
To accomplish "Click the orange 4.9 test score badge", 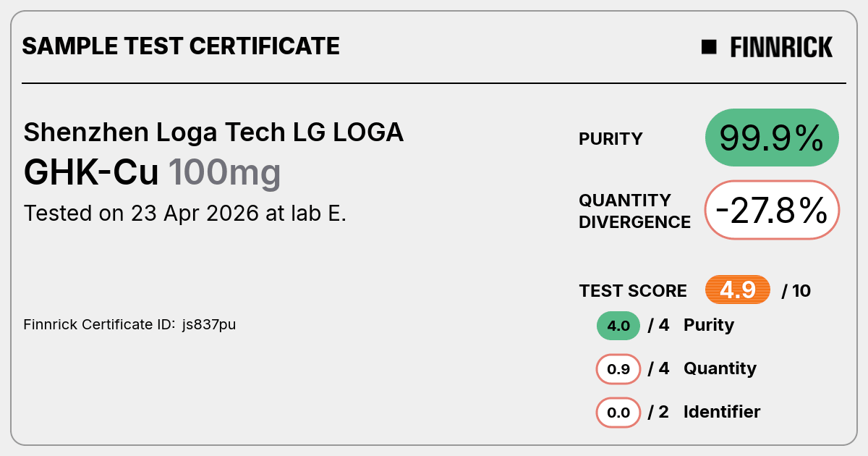I will 738,290.
